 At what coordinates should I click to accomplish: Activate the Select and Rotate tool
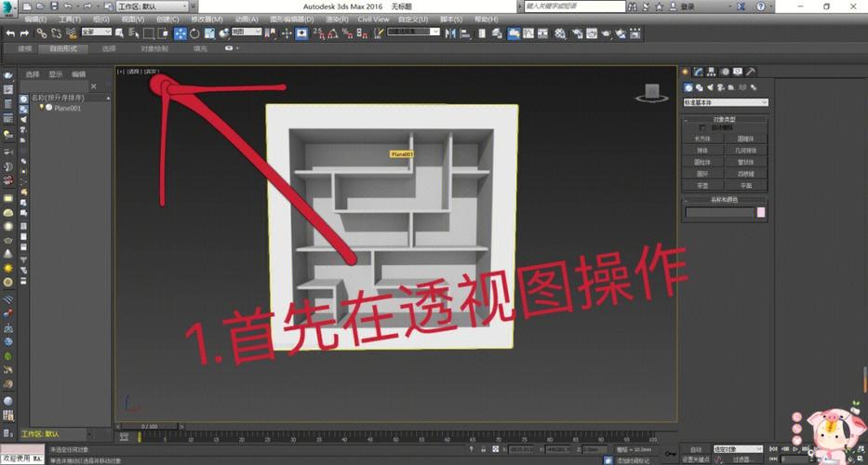(194, 33)
